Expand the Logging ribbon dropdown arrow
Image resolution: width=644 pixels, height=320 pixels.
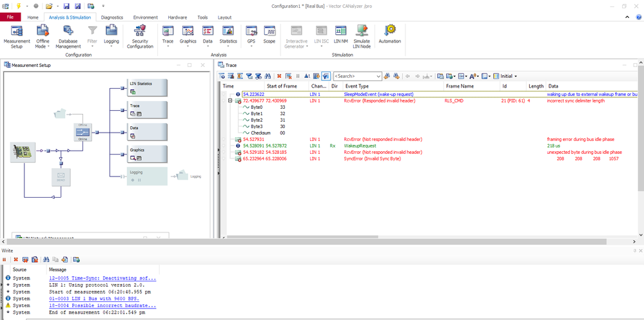click(x=112, y=46)
